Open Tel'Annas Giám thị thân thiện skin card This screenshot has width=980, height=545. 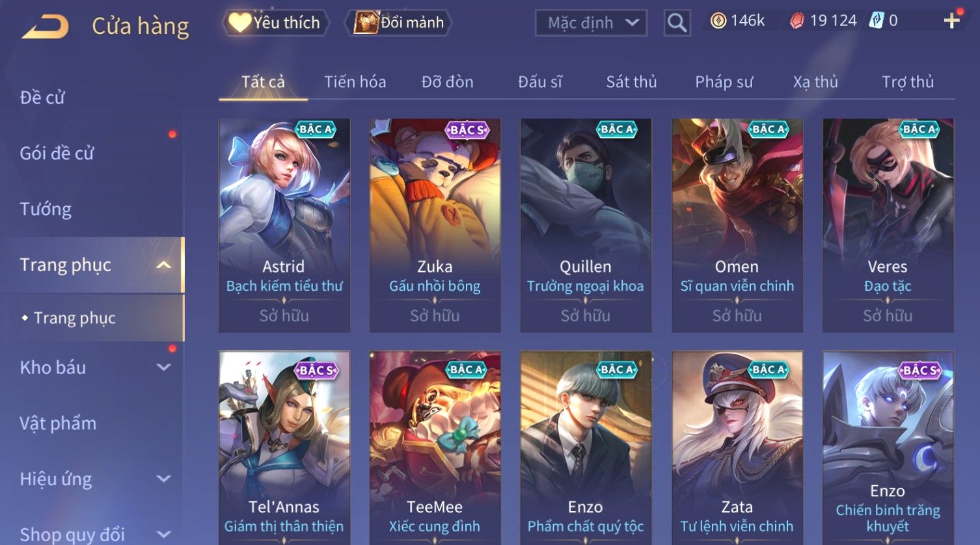click(x=284, y=447)
